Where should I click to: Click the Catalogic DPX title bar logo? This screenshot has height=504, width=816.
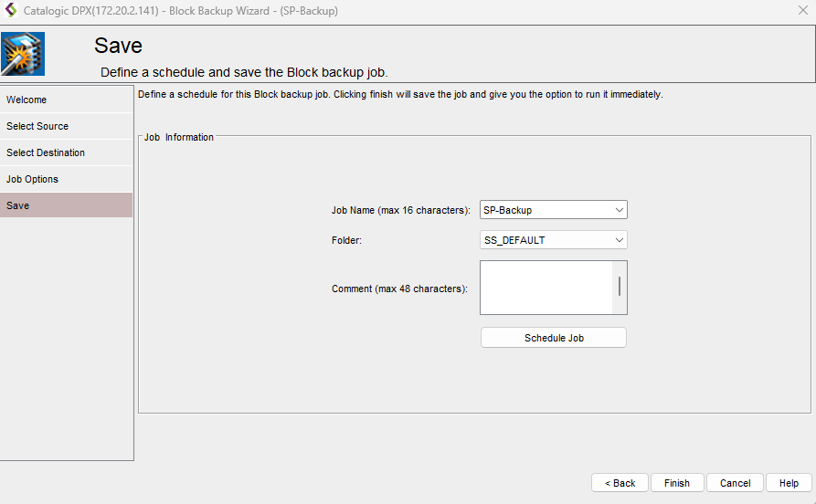11,10
